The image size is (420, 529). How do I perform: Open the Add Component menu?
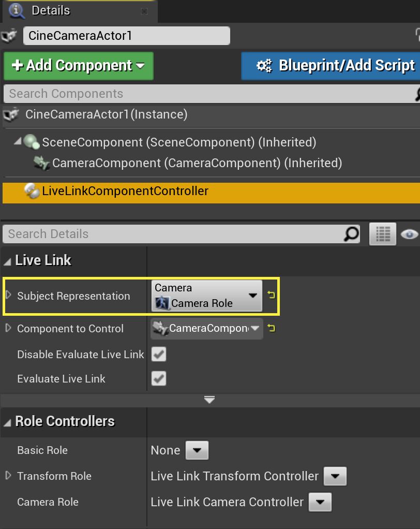coord(79,66)
